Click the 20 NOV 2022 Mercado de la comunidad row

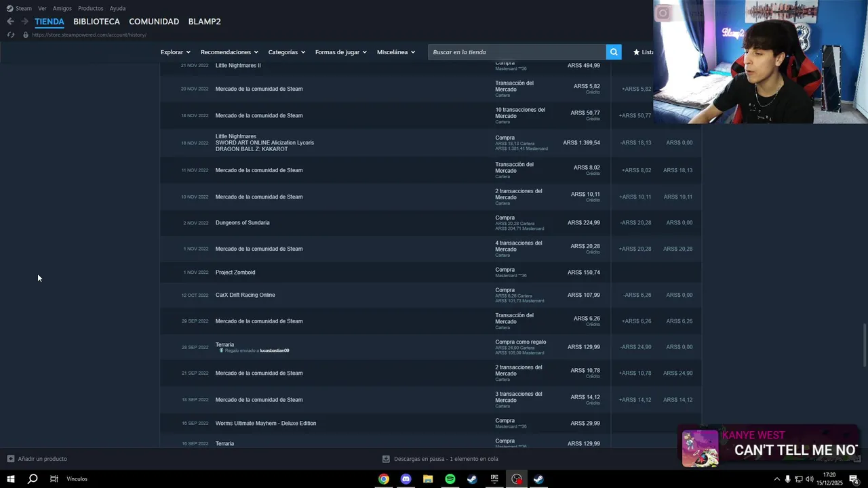[431, 89]
